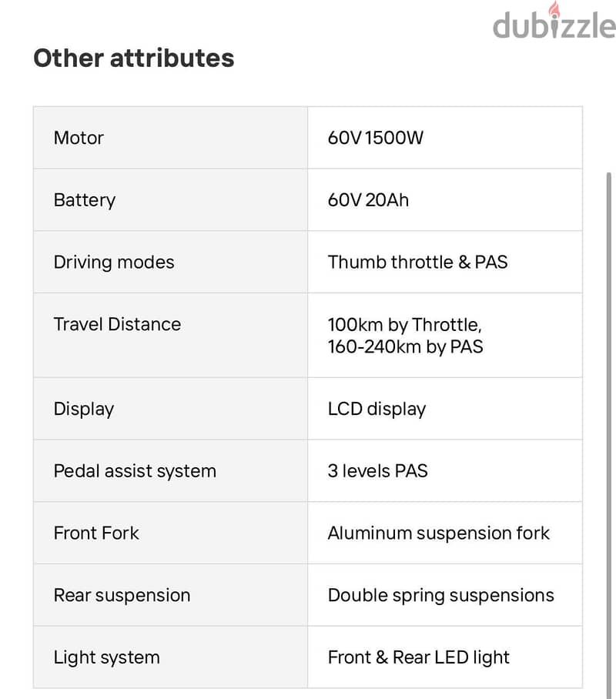Select the 60V 20Ah battery value
Screen dimensions: 616x699
(x=368, y=199)
